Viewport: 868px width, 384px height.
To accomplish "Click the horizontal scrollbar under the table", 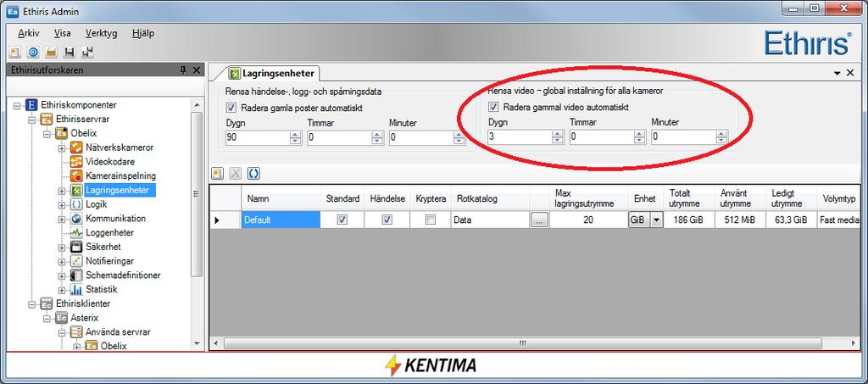I will pos(521,343).
